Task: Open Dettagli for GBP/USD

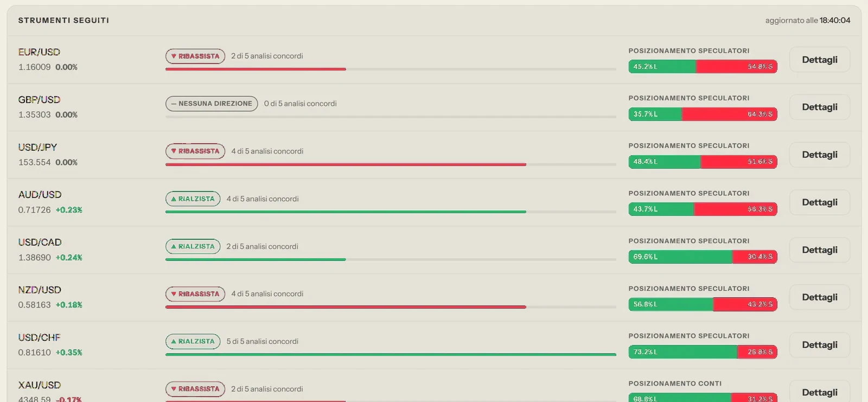Action: point(819,107)
